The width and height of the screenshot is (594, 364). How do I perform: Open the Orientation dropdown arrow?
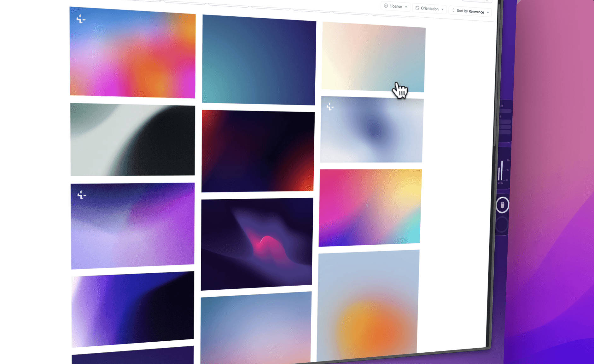(442, 9)
